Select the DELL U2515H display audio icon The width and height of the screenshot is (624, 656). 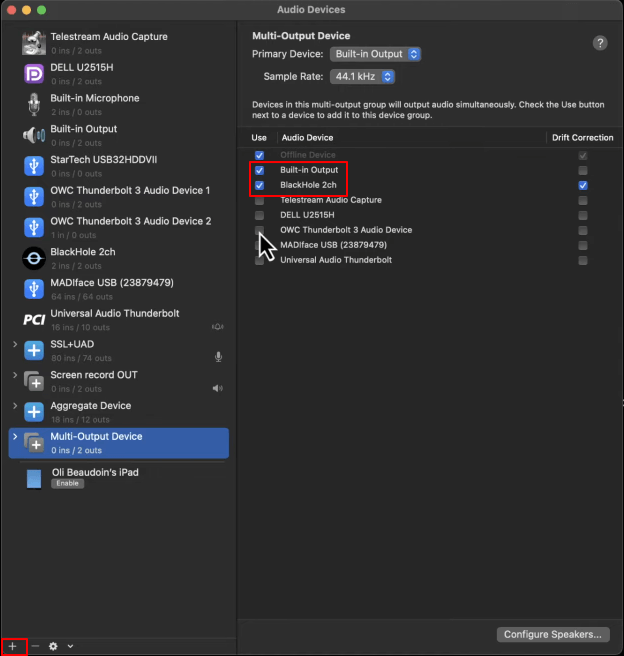coord(34,73)
